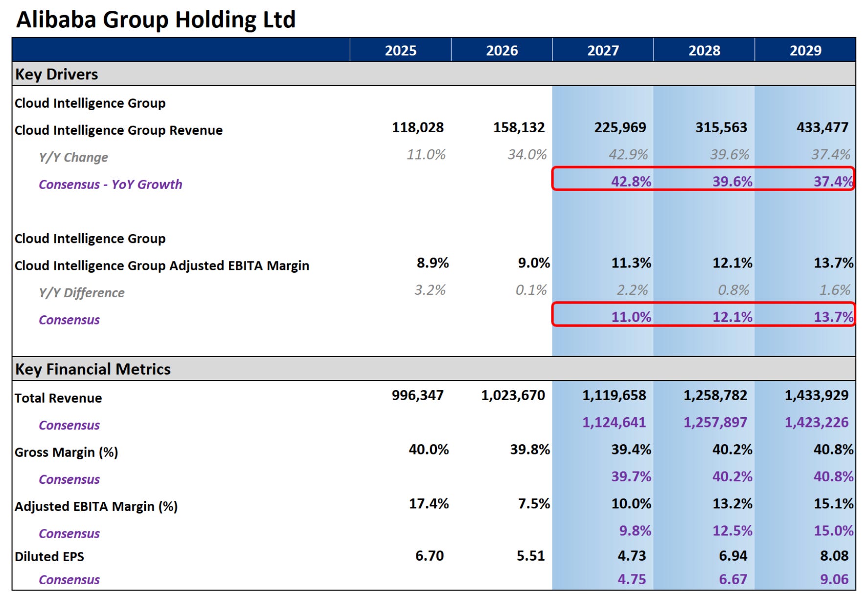
Task: Select the 15.1% adjusted EBITA margin value
Action: point(834,503)
